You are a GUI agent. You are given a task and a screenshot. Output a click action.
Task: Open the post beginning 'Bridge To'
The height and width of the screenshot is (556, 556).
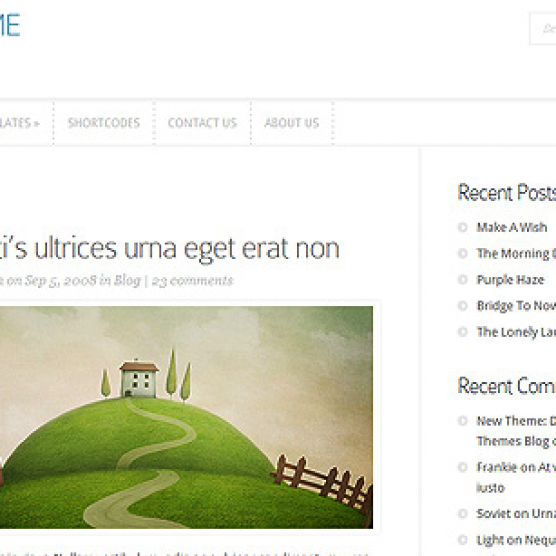(516, 306)
